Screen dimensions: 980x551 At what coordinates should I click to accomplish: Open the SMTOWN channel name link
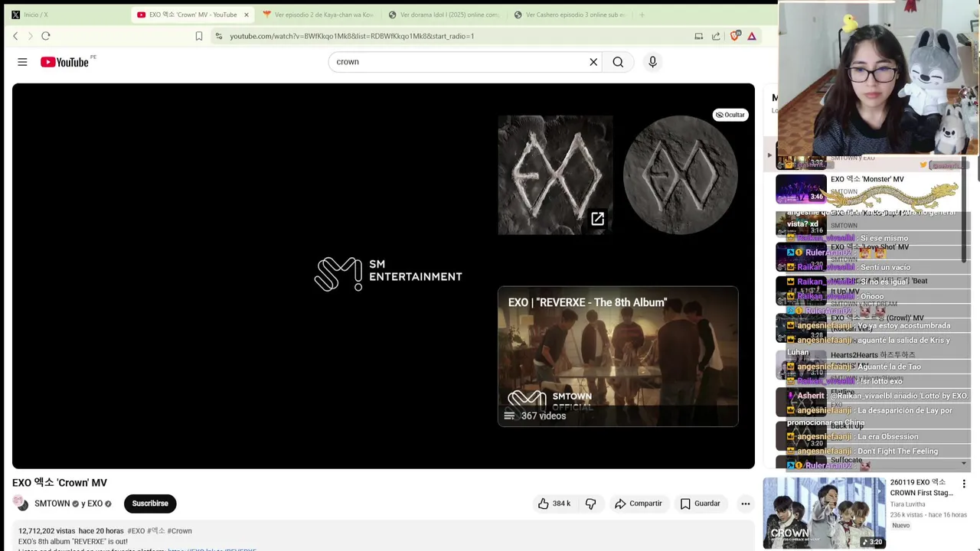pyautogui.click(x=52, y=504)
